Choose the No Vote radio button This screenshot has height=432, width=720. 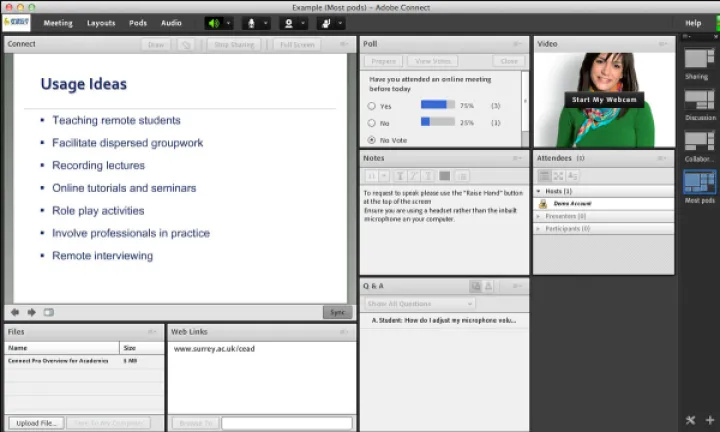coord(372,140)
